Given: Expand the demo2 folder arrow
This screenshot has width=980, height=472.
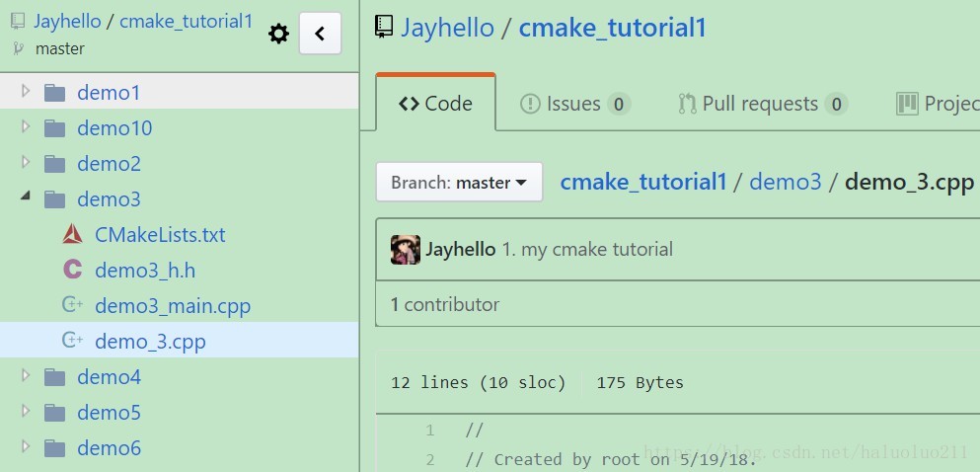Looking at the screenshot, I should pyautogui.click(x=26, y=162).
